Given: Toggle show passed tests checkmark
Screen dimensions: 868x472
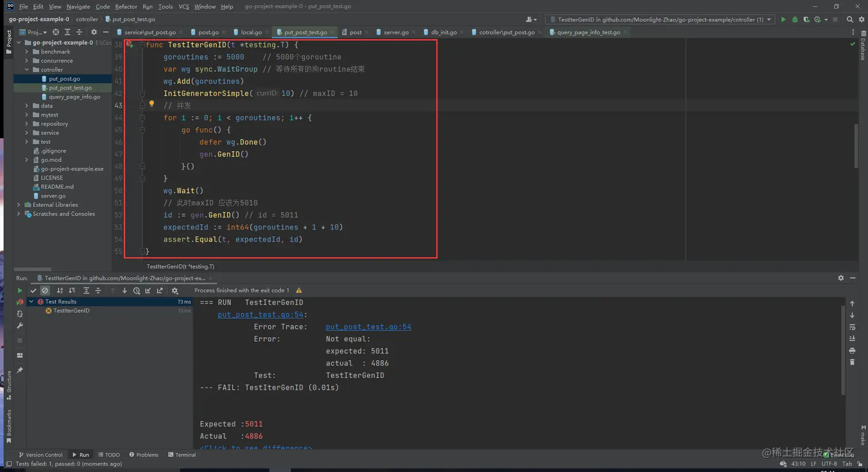Looking at the screenshot, I should (33, 291).
